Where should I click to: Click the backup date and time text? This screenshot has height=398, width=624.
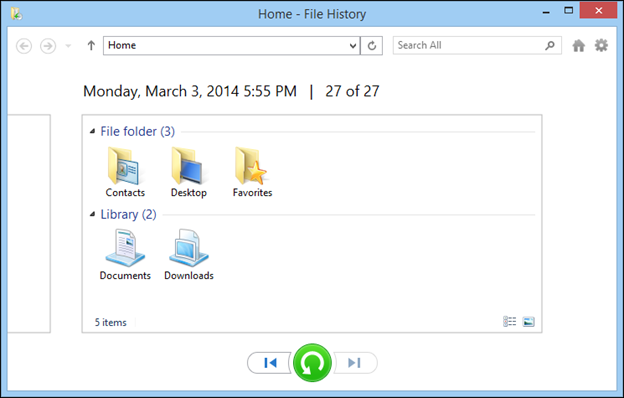[x=190, y=92]
